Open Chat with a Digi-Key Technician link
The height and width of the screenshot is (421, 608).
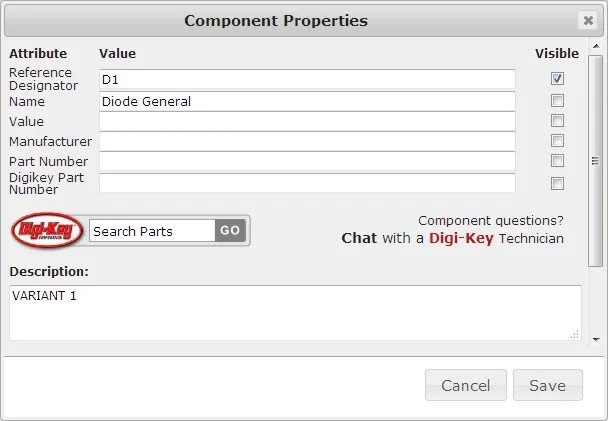pyautogui.click(x=453, y=238)
